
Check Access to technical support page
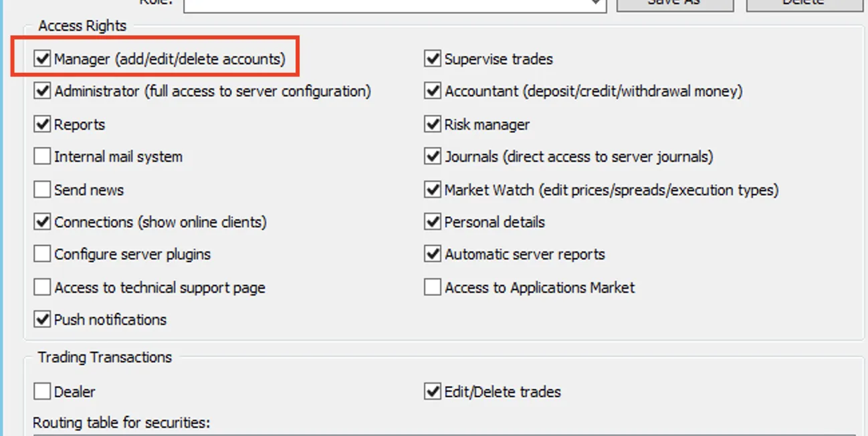[x=43, y=288]
